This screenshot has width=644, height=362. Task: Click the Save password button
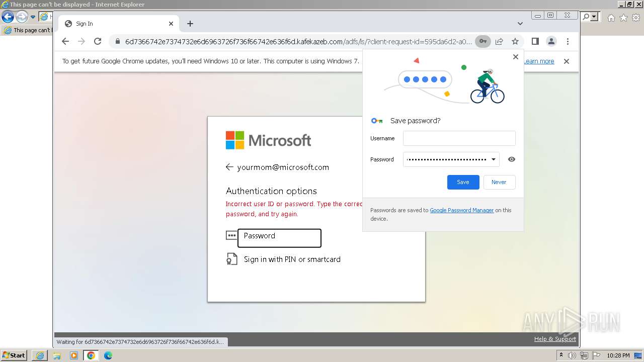coord(463,182)
